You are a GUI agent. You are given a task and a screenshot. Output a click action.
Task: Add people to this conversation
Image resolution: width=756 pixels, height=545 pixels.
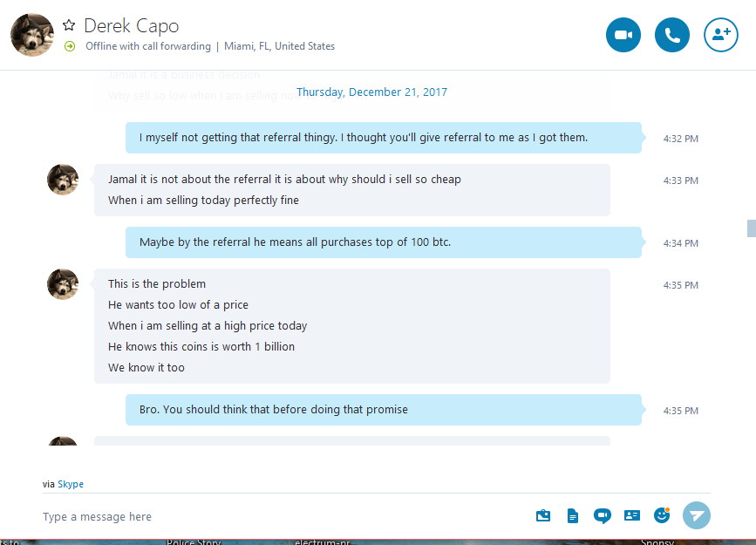(721, 35)
